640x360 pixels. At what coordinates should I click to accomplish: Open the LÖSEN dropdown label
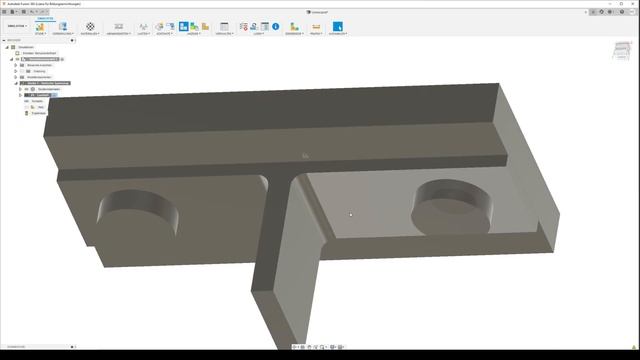pos(259,33)
